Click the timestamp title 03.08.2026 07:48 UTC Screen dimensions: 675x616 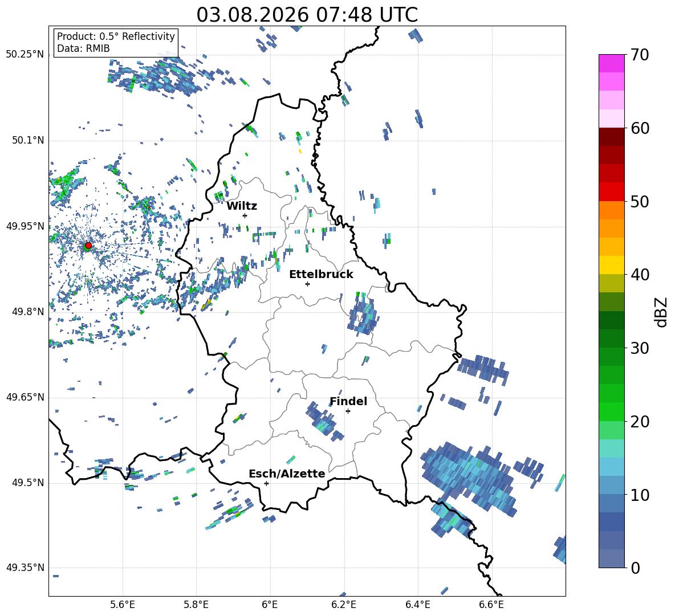(x=307, y=15)
